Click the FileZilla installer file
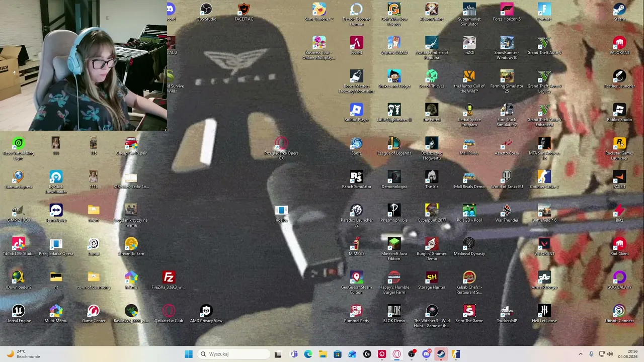The image size is (644, 362). point(169,280)
